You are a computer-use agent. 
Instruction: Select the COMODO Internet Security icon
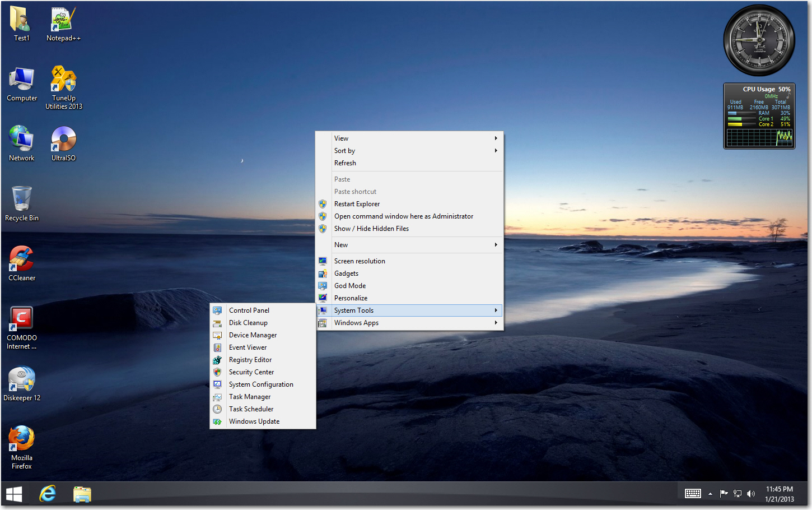22,327
